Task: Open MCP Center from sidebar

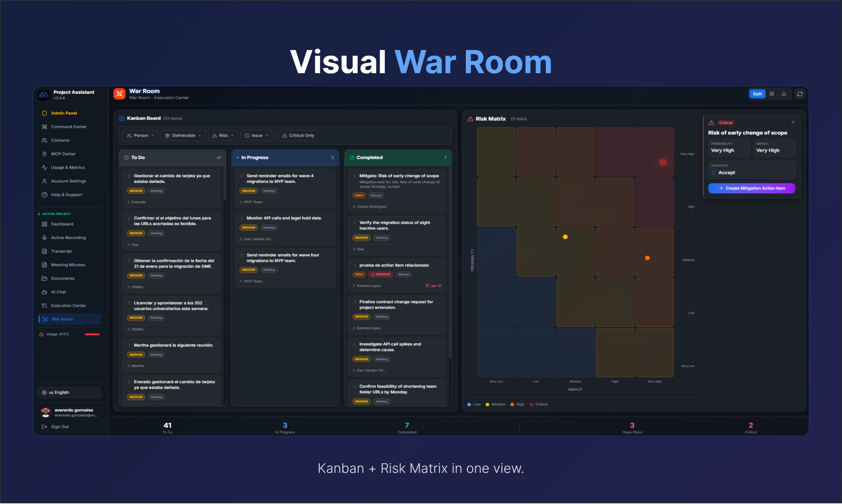Action: (x=63, y=154)
